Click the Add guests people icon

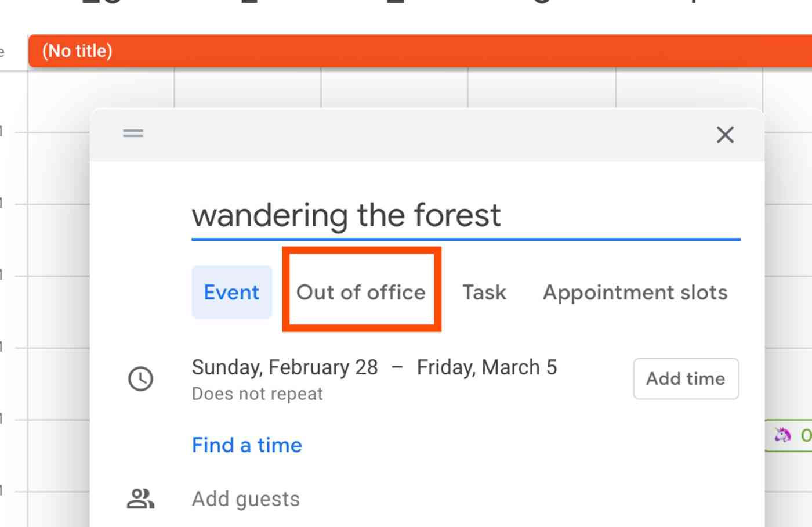(x=141, y=498)
